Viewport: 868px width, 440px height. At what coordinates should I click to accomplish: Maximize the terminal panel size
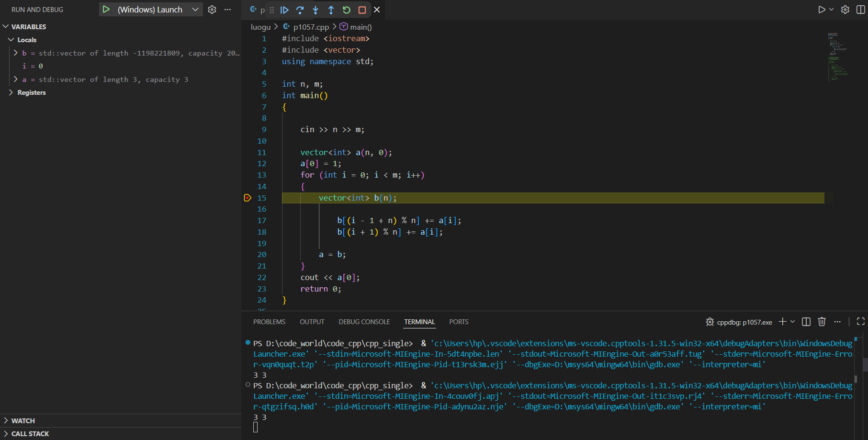point(860,322)
